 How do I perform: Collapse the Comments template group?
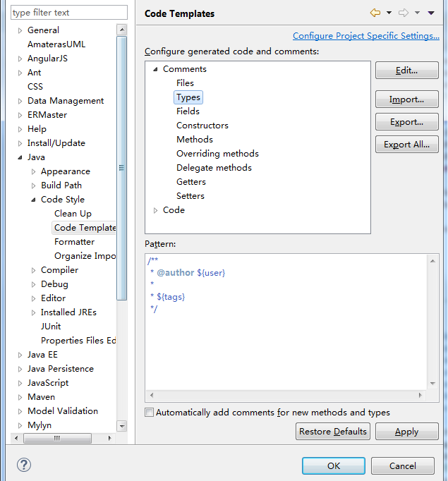156,69
